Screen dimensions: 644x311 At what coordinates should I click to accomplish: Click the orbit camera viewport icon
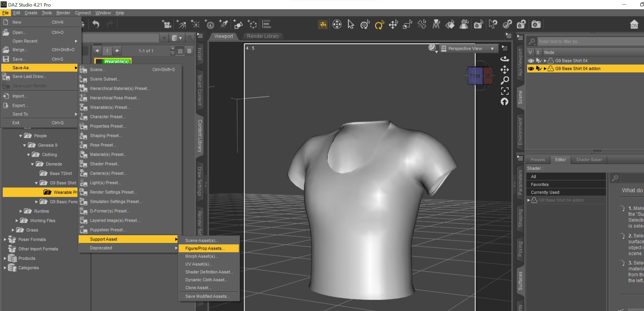click(x=504, y=59)
